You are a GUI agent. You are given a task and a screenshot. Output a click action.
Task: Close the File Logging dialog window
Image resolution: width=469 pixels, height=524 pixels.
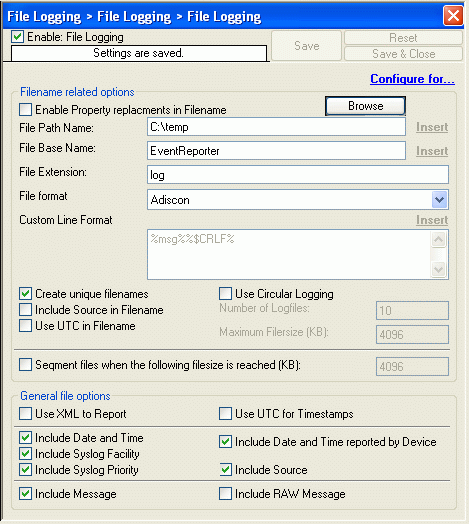coord(453,15)
